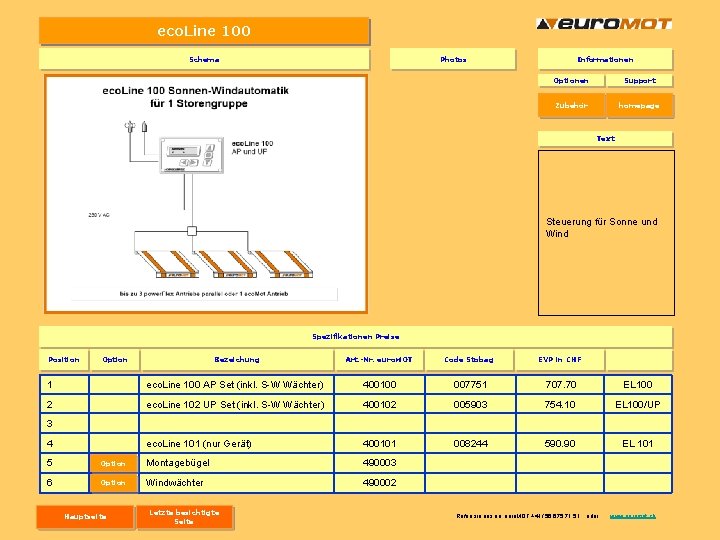Open the website link at bottom right

tap(633, 516)
